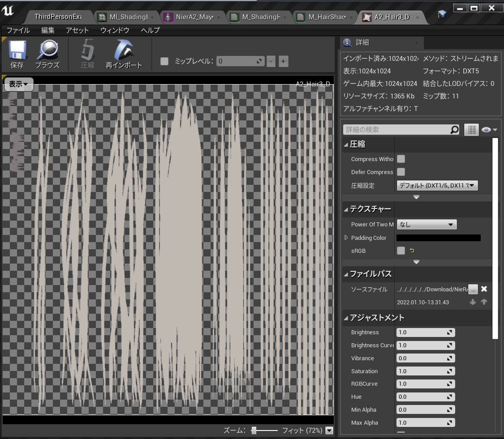Image resolution: width=504 pixels, height=439 pixels.
Task: Click the Compress (圧縮) toolbar icon
Action: (x=88, y=54)
